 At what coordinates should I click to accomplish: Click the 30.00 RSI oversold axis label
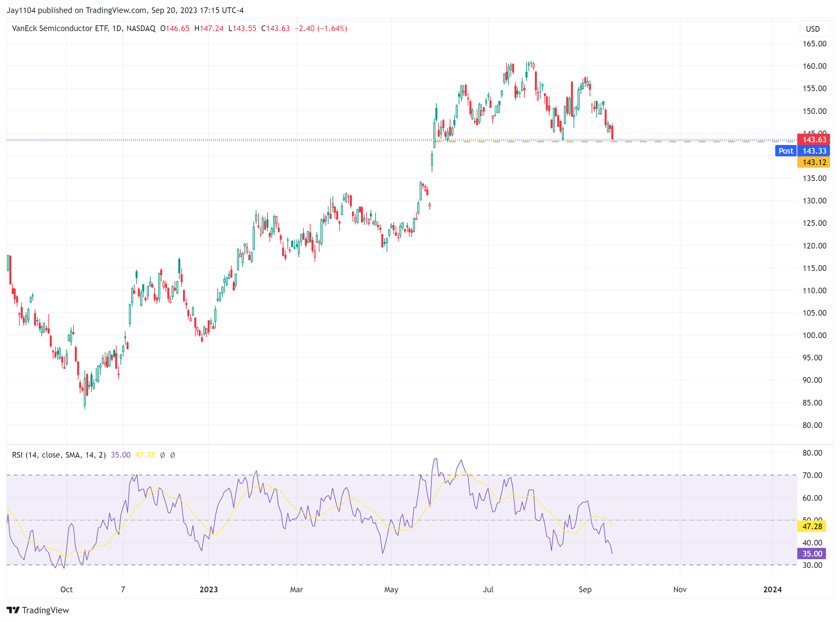point(812,565)
